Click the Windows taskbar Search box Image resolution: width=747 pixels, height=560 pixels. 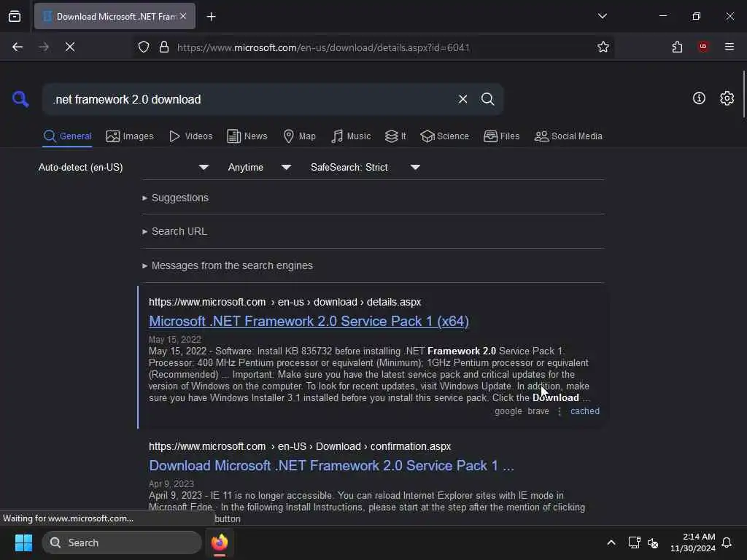(123, 542)
